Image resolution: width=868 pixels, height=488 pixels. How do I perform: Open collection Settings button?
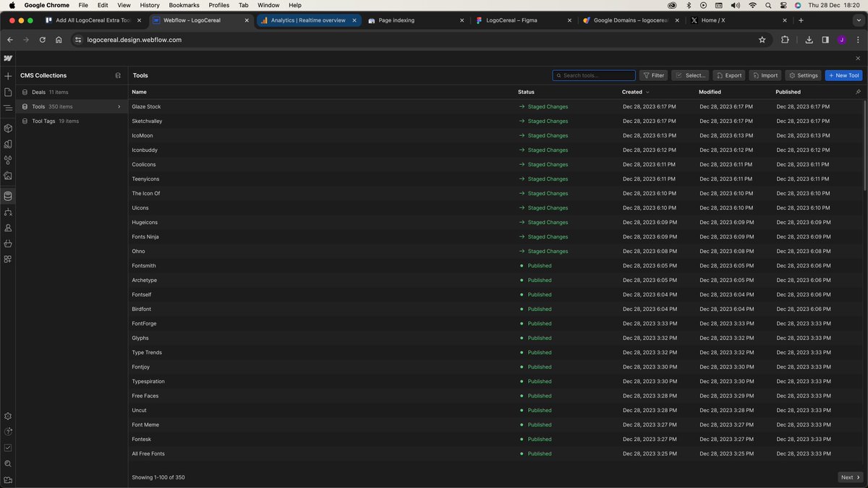tap(804, 75)
